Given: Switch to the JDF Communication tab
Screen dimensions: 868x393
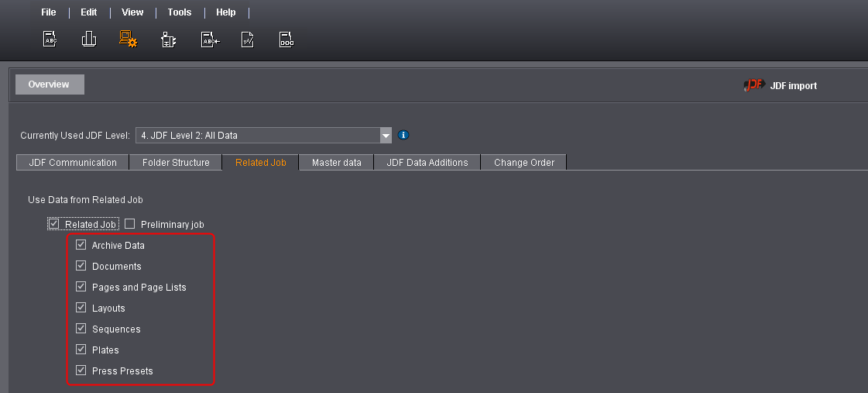Looking at the screenshot, I should pos(73,163).
